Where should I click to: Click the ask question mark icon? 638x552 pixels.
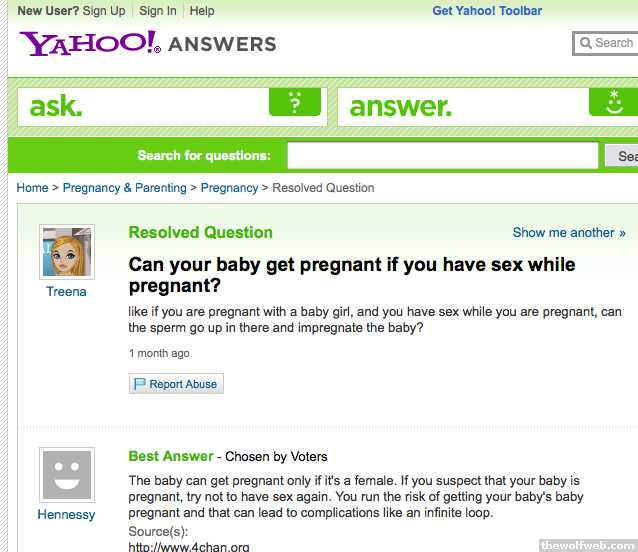coord(295,103)
